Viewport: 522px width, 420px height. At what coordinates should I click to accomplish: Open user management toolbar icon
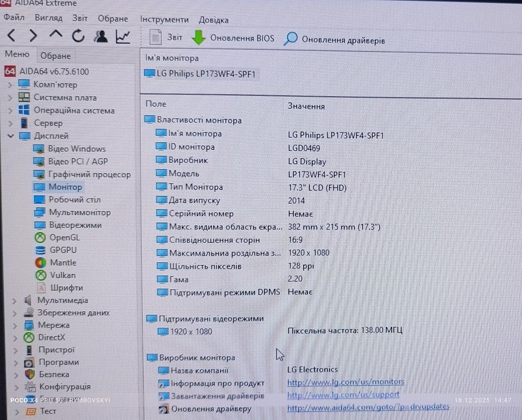100,36
